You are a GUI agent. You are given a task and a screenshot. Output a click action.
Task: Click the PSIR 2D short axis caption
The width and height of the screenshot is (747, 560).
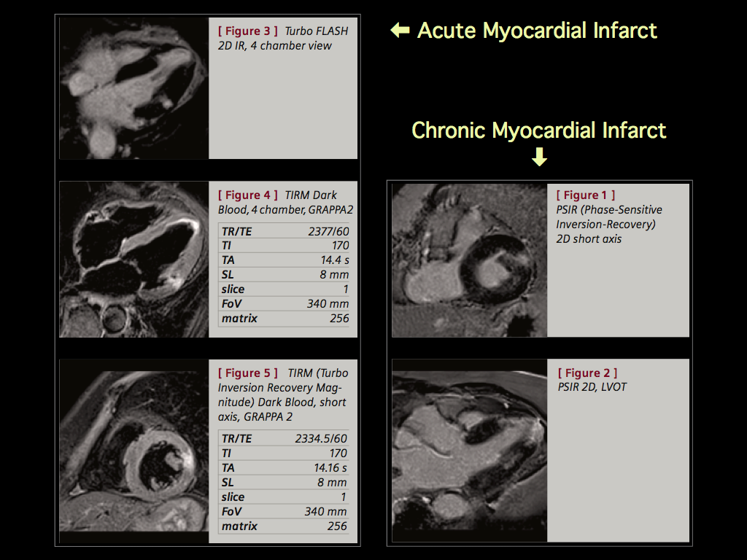(x=611, y=224)
